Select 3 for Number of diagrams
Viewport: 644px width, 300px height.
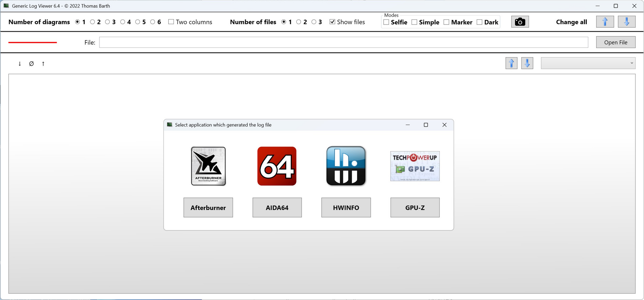tap(108, 22)
